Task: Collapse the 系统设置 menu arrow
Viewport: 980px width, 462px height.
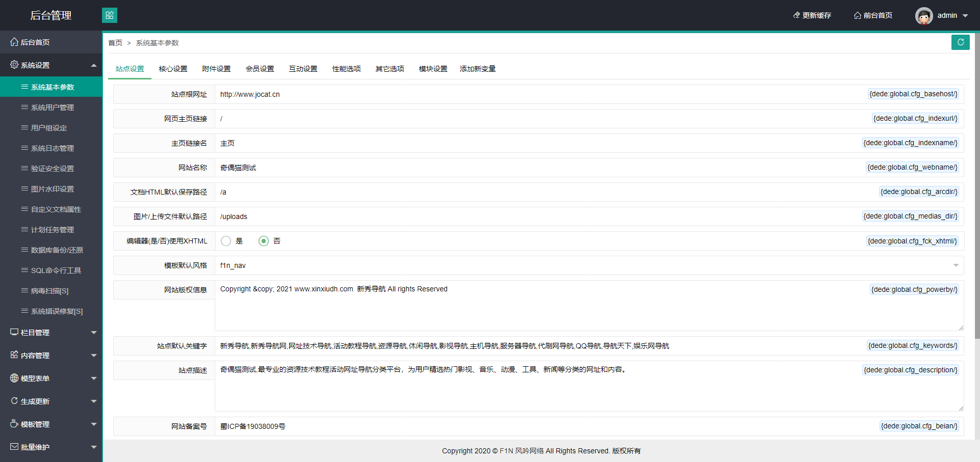Action: pyautogui.click(x=94, y=65)
